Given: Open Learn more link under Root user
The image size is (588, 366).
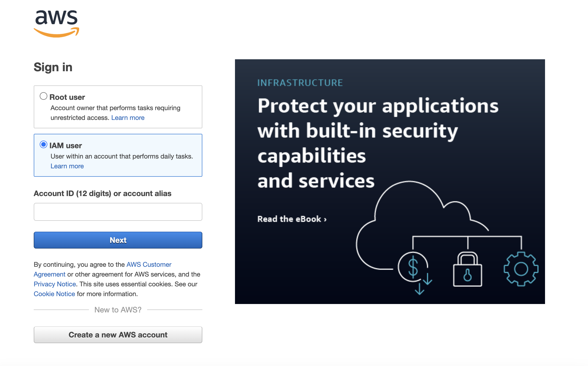Looking at the screenshot, I should [128, 118].
